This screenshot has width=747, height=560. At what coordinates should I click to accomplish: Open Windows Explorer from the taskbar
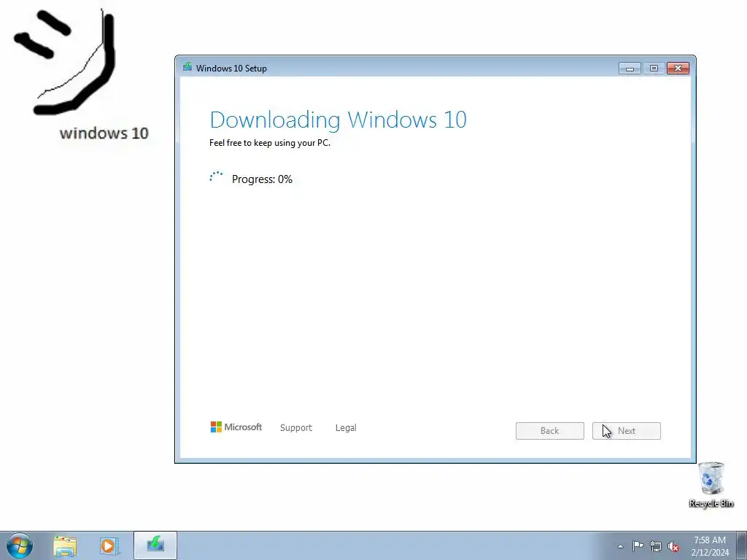[65, 545]
